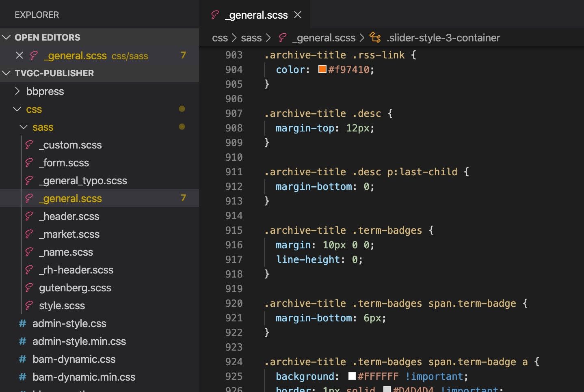The image size is (584, 392).
Task: Place cursor on 'line-height: 0;' line
Action: pyautogui.click(x=319, y=259)
